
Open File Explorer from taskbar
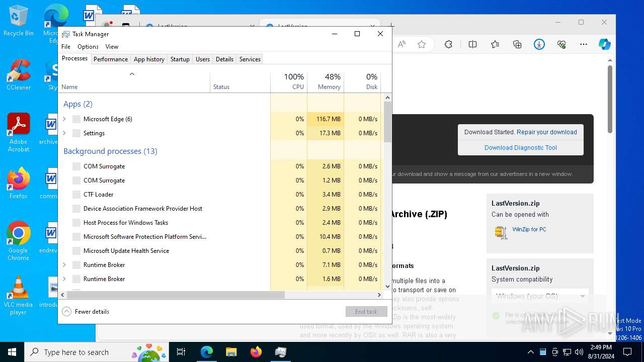point(231,352)
